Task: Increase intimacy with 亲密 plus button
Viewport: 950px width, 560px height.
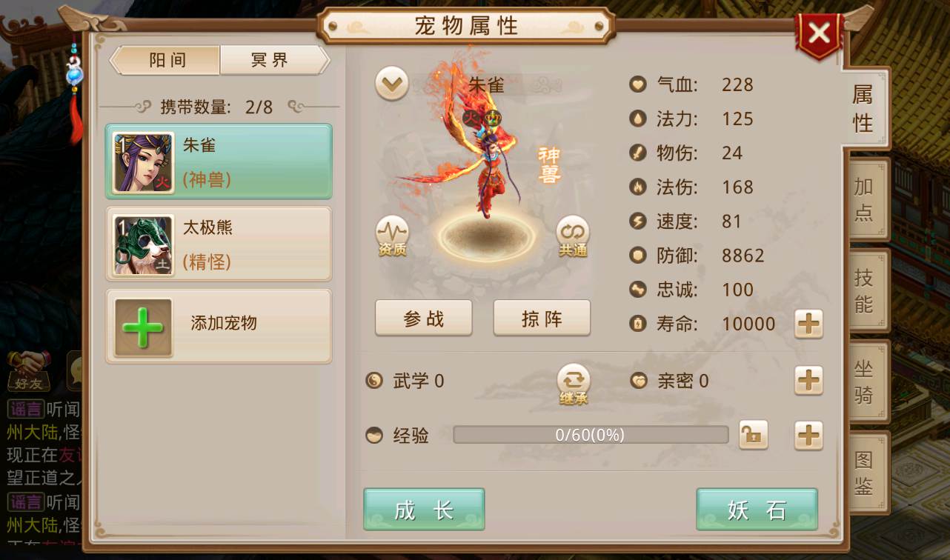Action: click(x=808, y=381)
